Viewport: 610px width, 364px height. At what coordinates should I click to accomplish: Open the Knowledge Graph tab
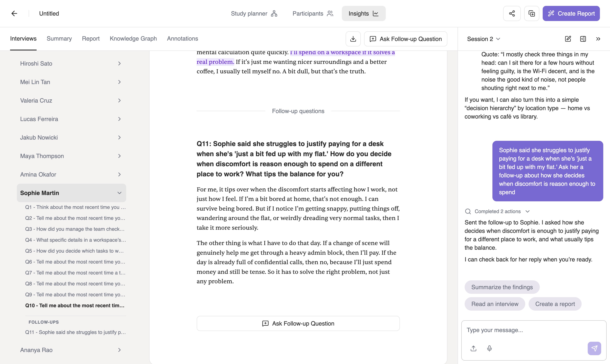pos(133,38)
